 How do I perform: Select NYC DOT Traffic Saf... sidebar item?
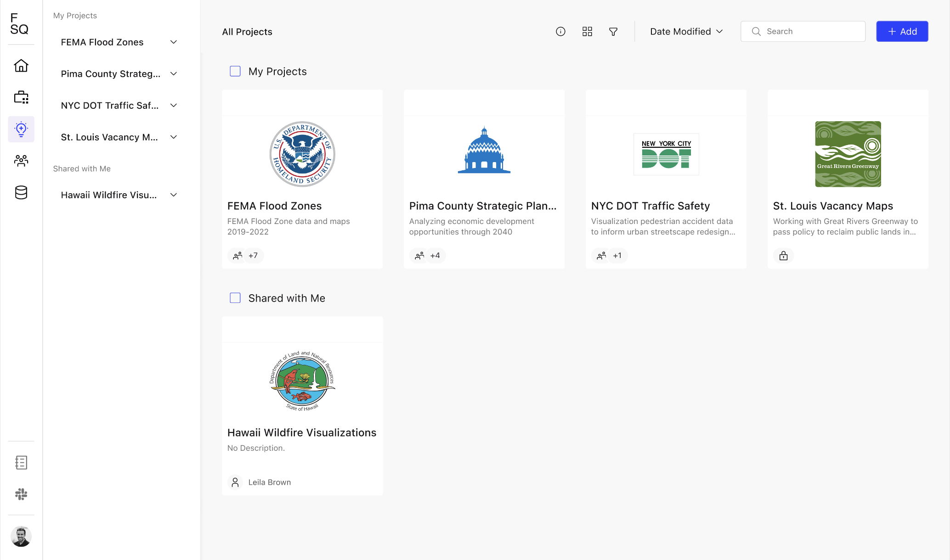tap(110, 106)
